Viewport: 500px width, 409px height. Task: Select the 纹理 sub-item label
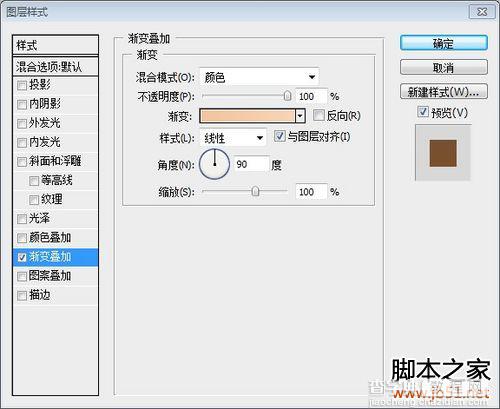[52, 199]
